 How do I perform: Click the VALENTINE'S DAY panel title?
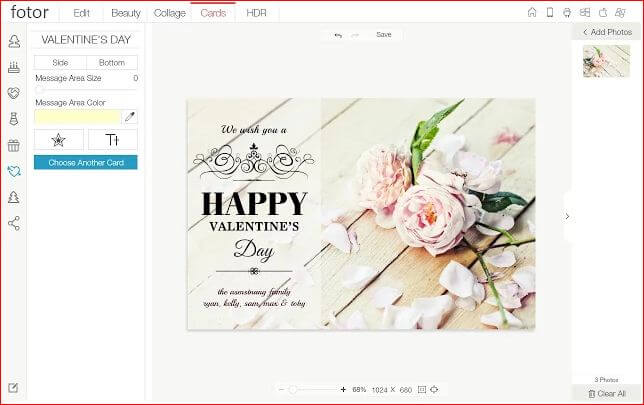(86, 40)
